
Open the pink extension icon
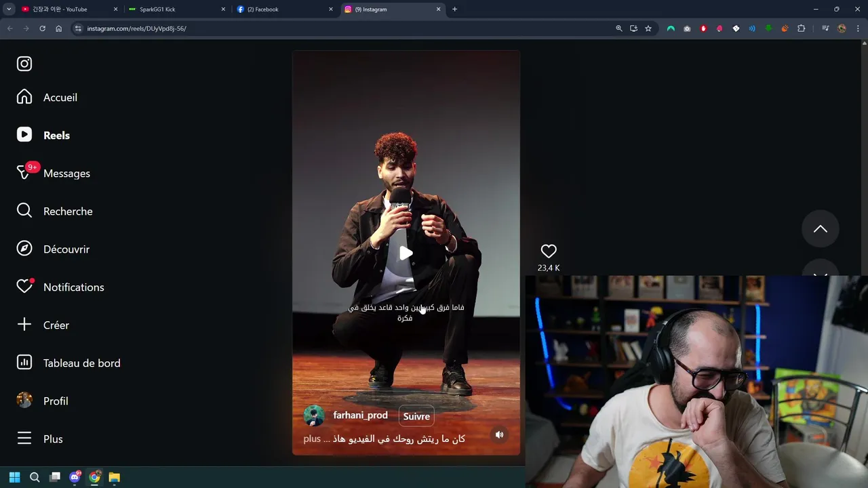coord(719,28)
